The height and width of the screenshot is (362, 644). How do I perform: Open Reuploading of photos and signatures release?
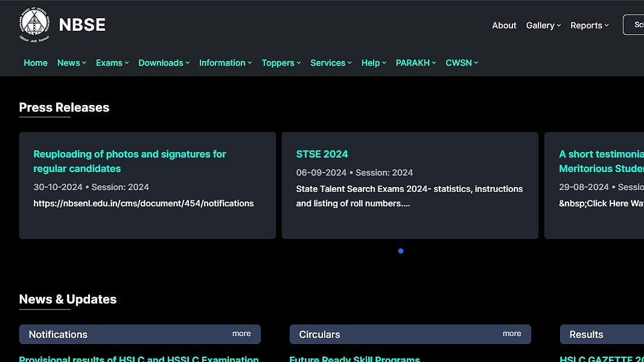(x=129, y=161)
